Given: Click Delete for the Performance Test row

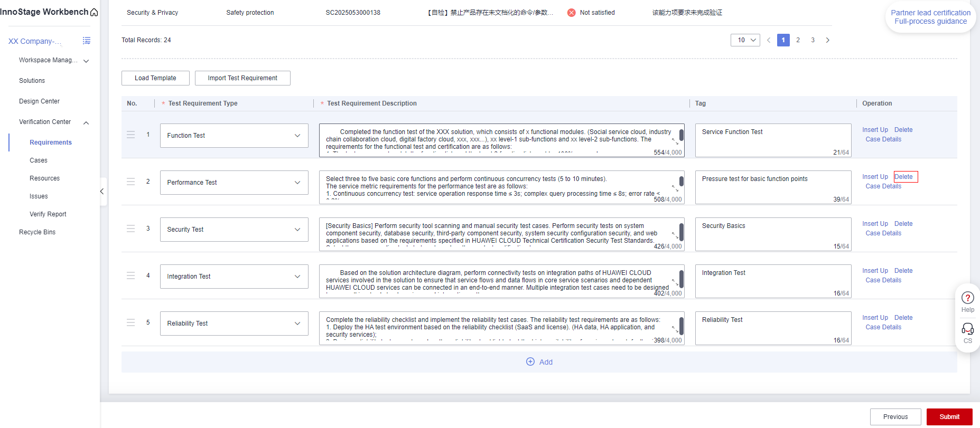Looking at the screenshot, I should point(904,177).
